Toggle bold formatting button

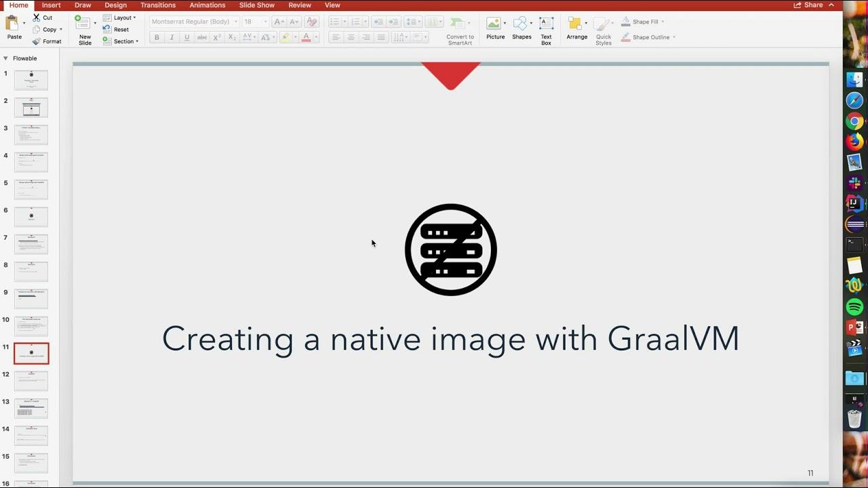coord(157,37)
